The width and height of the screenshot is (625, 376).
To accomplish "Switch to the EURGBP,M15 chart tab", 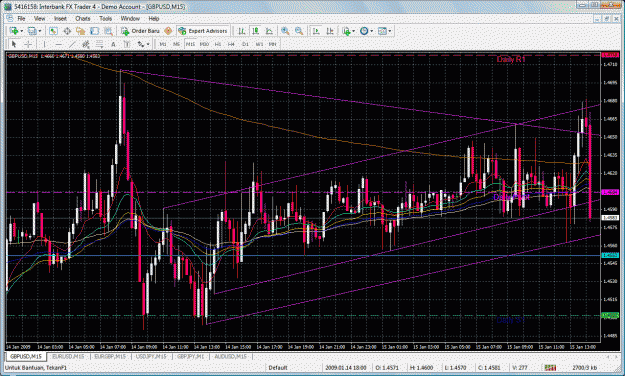I will click(110, 356).
